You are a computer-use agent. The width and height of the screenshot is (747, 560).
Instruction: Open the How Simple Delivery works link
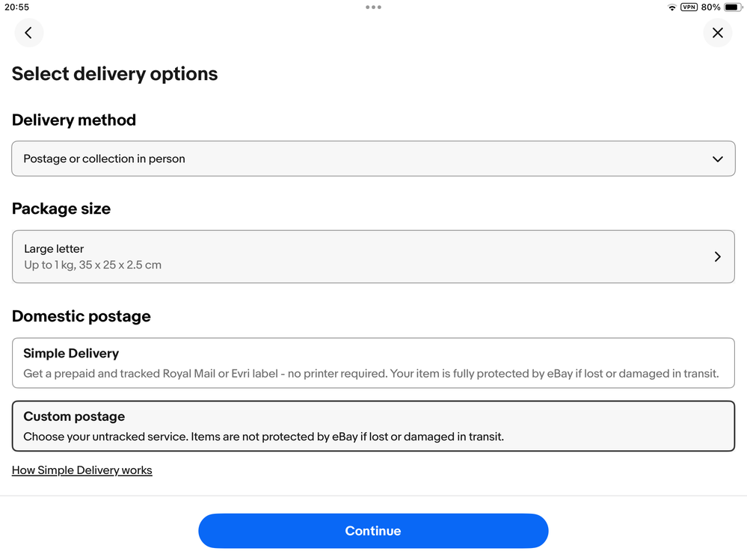pyautogui.click(x=82, y=470)
